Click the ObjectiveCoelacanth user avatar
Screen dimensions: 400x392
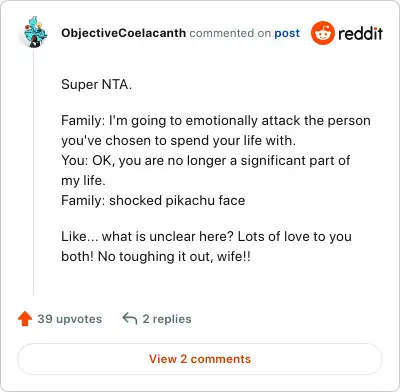(x=35, y=32)
